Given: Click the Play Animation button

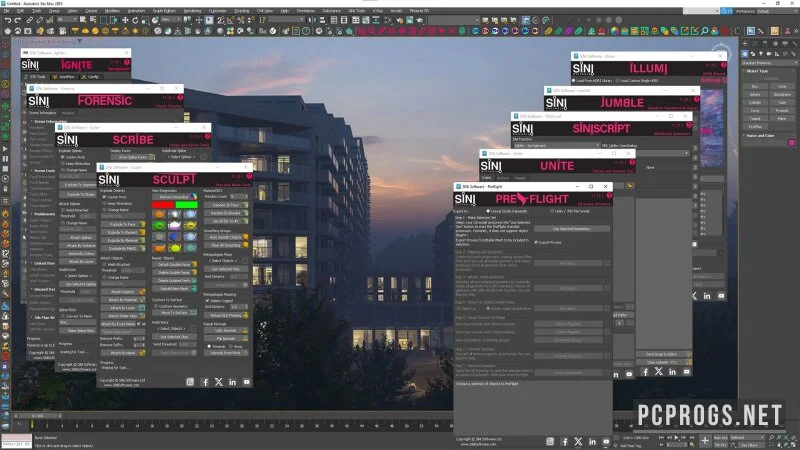Looking at the screenshot, I should [677, 437].
